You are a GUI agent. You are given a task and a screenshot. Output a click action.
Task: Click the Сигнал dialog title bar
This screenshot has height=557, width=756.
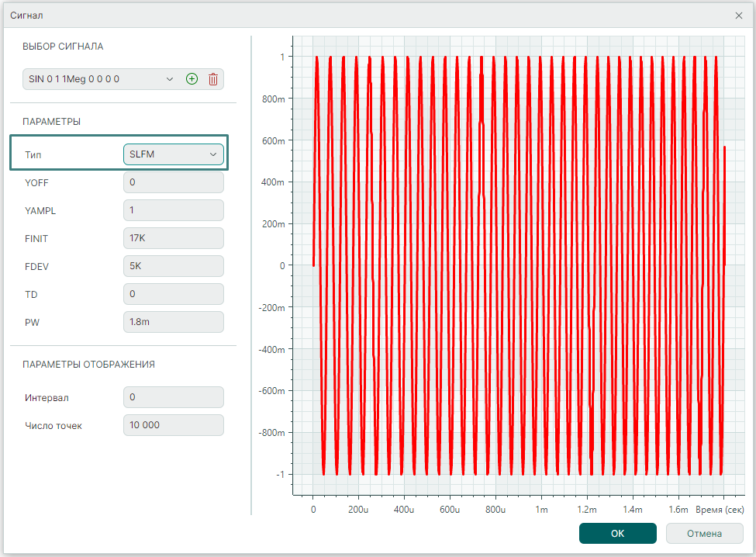pos(372,15)
